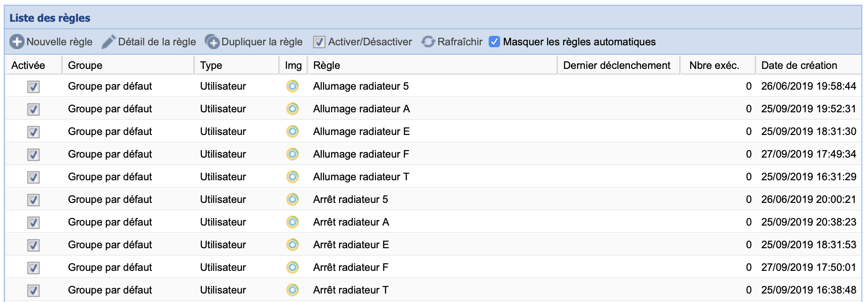Uncheck Activée box for Allumage radiateur F

(x=33, y=154)
